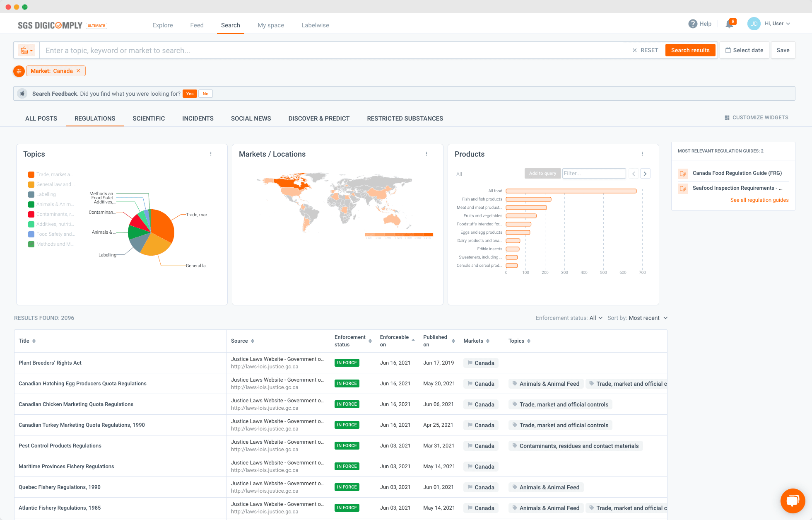This screenshot has height=520, width=812.
Task: Switch to the Explore tab
Action: 163,25
